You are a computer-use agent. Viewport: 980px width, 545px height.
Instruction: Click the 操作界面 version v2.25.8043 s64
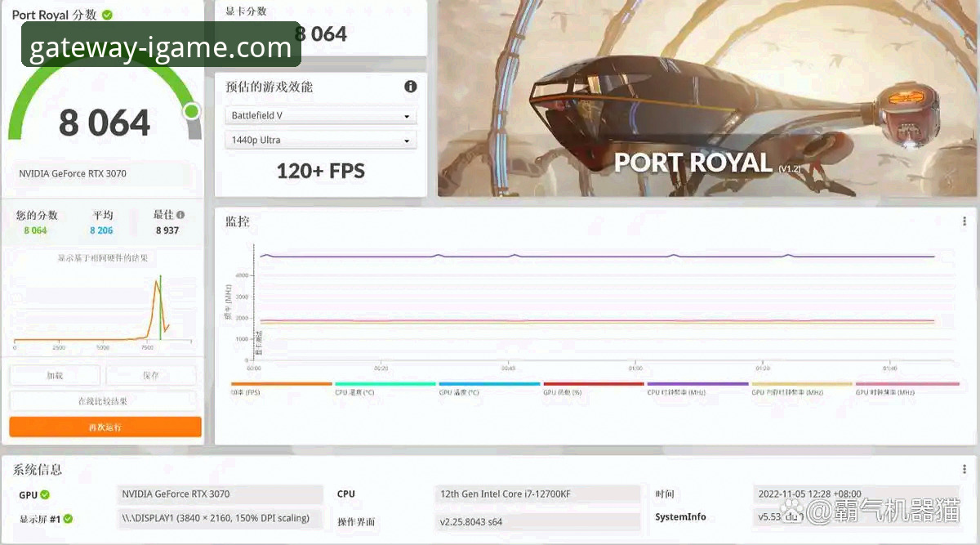pyautogui.click(x=537, y=521)
